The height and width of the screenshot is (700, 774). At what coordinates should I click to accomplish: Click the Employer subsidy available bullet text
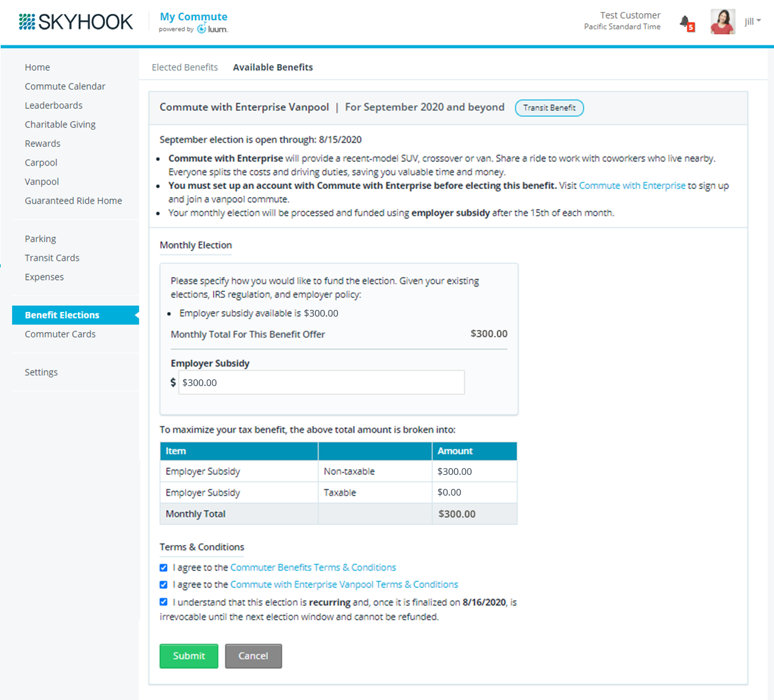coord(258,313)
